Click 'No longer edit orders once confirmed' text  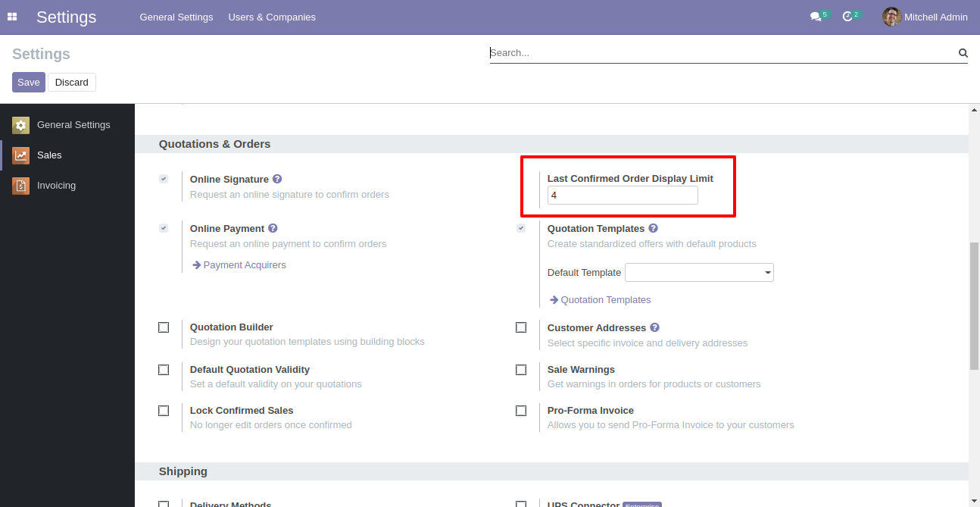[x=271, y=425]
